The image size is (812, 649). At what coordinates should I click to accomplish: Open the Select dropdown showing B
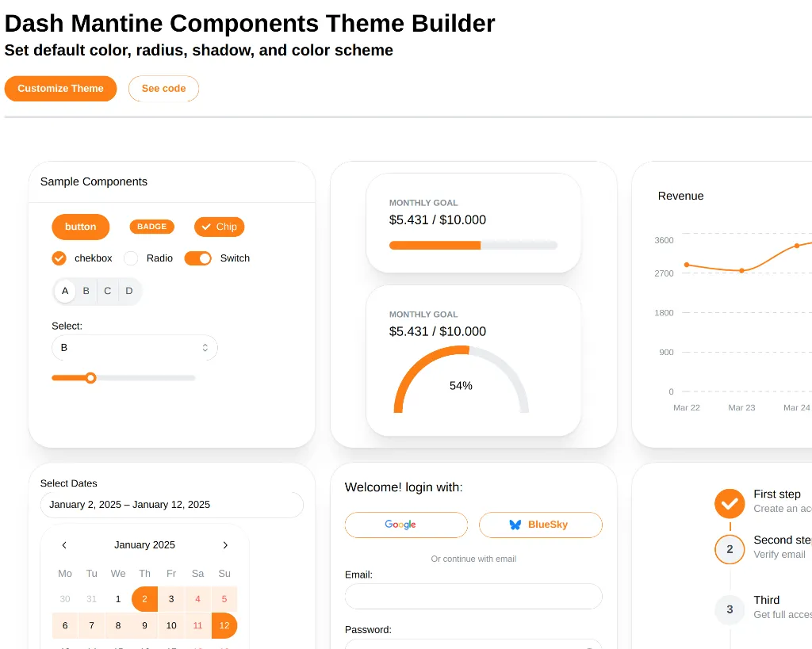[134, 348]
